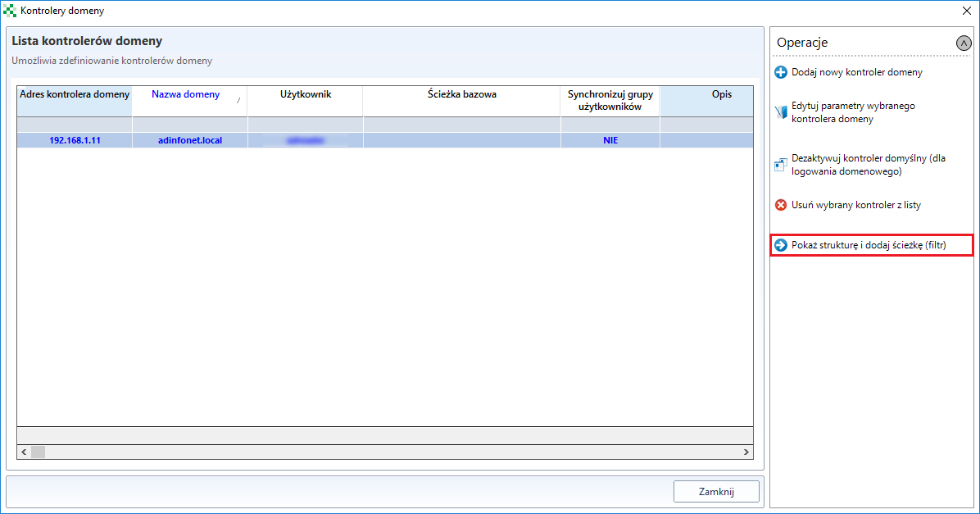Click the red X remove controller icon
The width and height of the screenshot is (980, 514).
click(781, 205)
